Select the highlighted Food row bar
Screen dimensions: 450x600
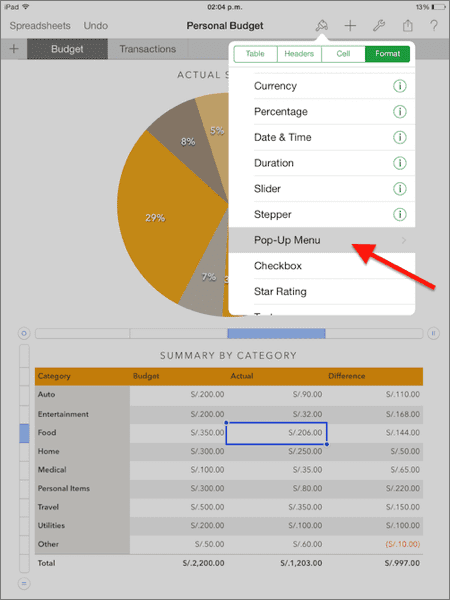coord(24,433)
